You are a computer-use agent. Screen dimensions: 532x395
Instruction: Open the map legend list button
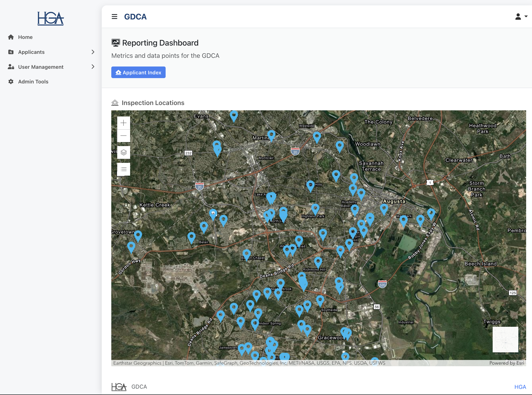coord(124,169)
